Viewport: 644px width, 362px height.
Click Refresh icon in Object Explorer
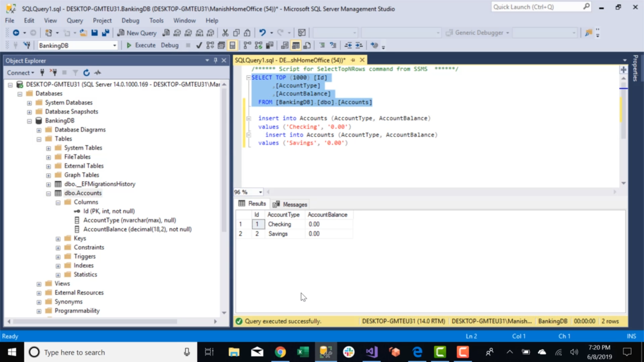click(86, 72)
